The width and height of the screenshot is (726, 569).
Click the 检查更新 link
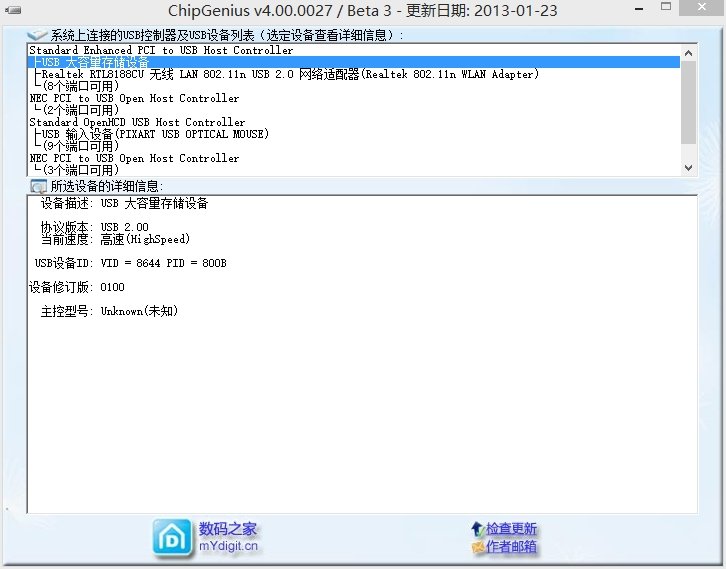click(511, 528)
